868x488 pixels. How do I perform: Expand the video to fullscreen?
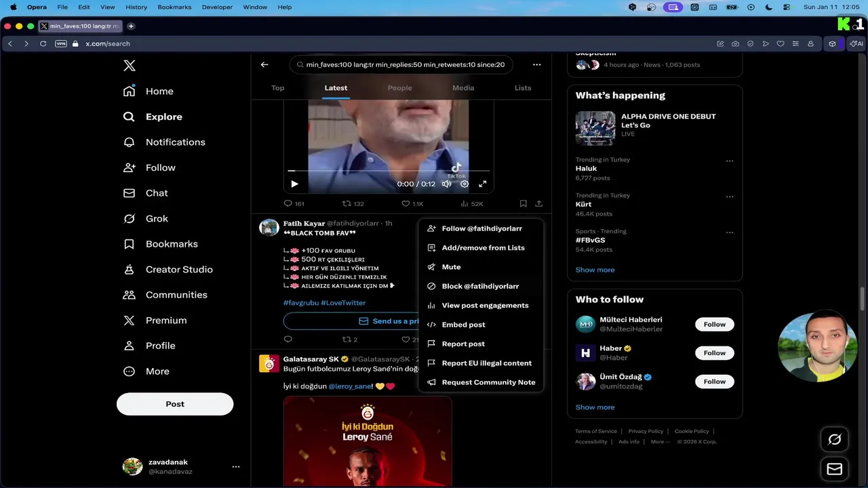[x=483, y=184]
